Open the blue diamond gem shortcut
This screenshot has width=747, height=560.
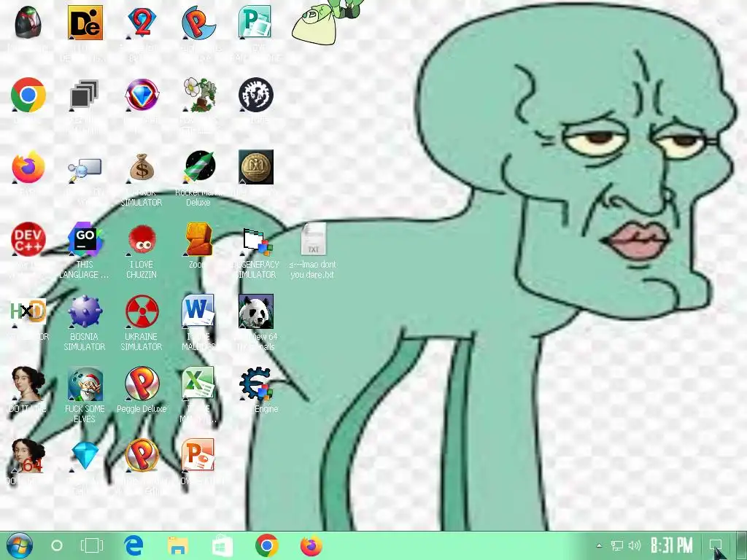pyautogui.click(x=85, y=455)
